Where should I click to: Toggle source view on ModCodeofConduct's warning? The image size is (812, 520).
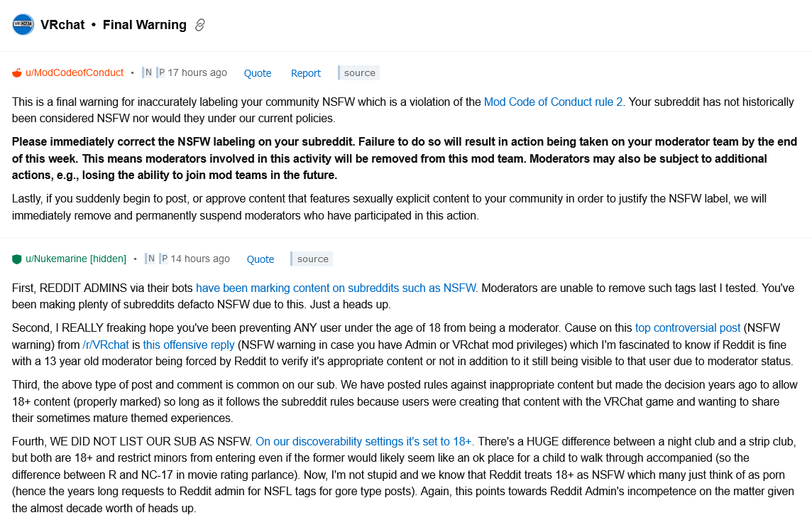pos(358,72)
